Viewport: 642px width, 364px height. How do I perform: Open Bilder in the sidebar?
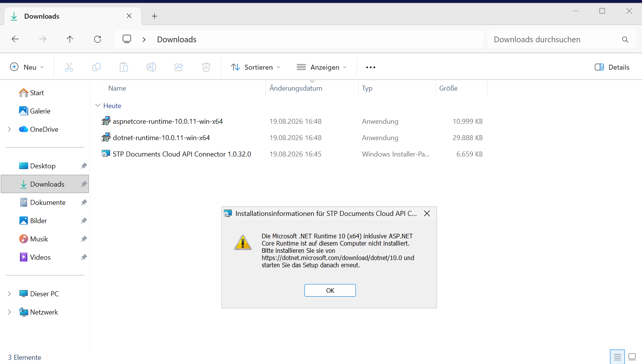(33, 221)
